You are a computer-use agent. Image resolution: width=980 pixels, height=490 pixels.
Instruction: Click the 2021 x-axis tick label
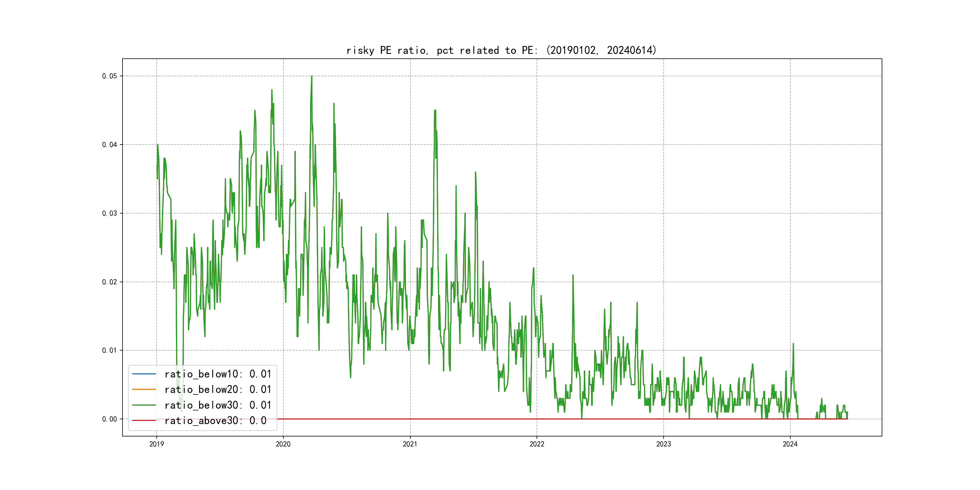[x=410, y=444]
